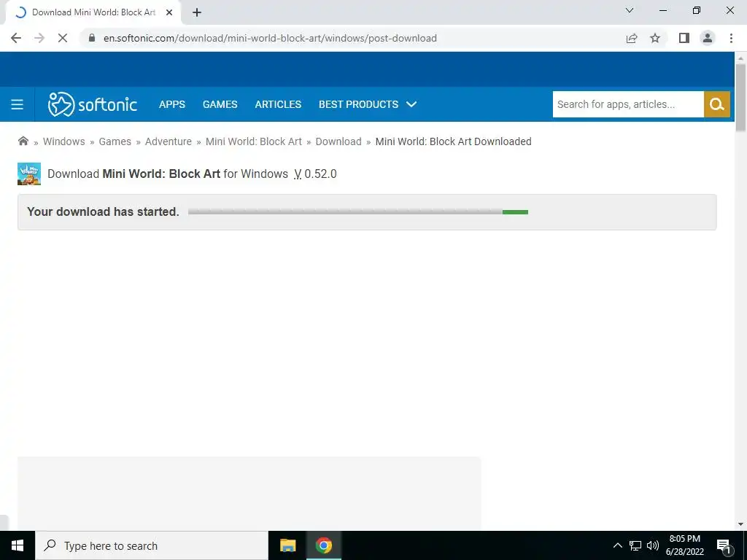Screen dimensions: 747x560
Task: Click the Mini World app thumbnail icon
Action: pyautogui.click(x=29, y=174)
